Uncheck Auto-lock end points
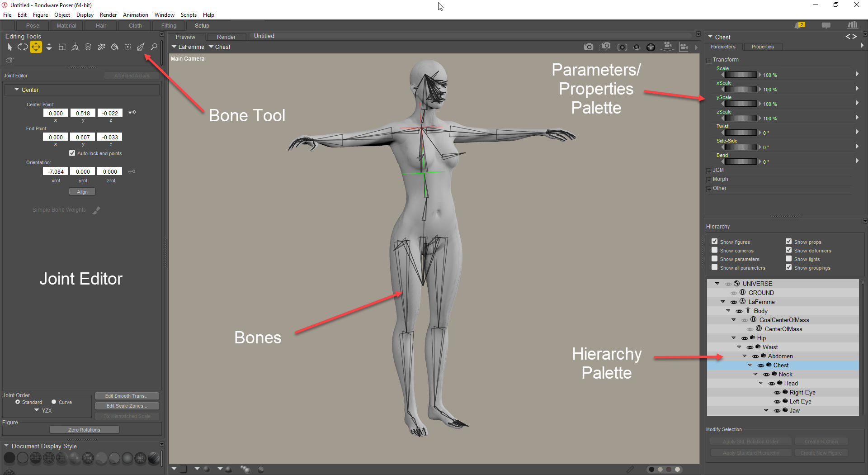The width and height of the screenshot is (868, 475). (x=72, y=153)
